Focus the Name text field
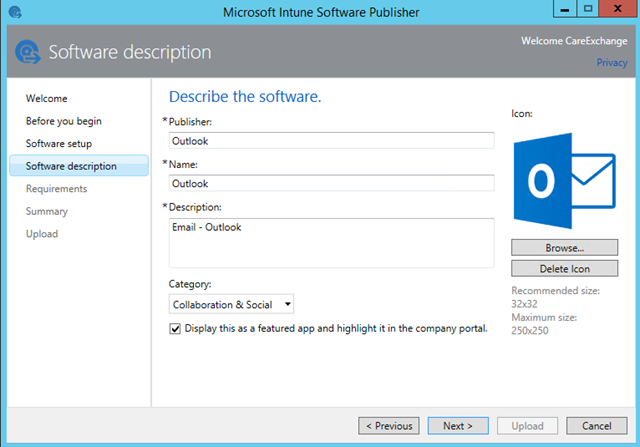Image resolution: width=640 pixels, height=447 pixels. 331,183
